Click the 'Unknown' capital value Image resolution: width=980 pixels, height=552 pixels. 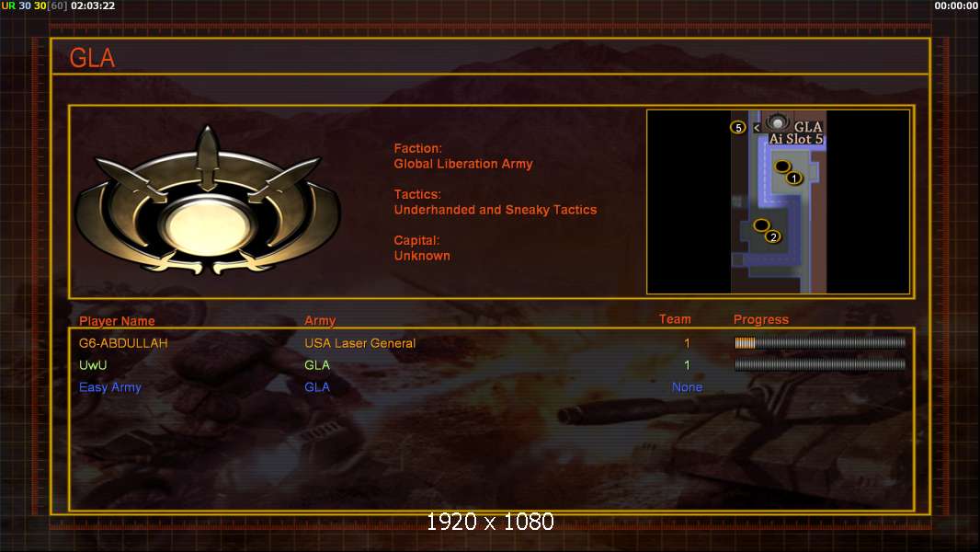(x=422, y=256)
